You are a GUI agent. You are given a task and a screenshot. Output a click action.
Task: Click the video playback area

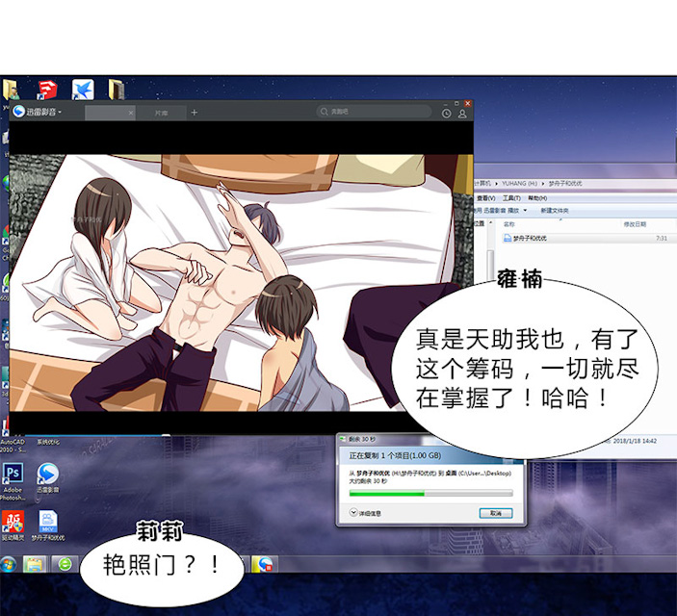241,282
